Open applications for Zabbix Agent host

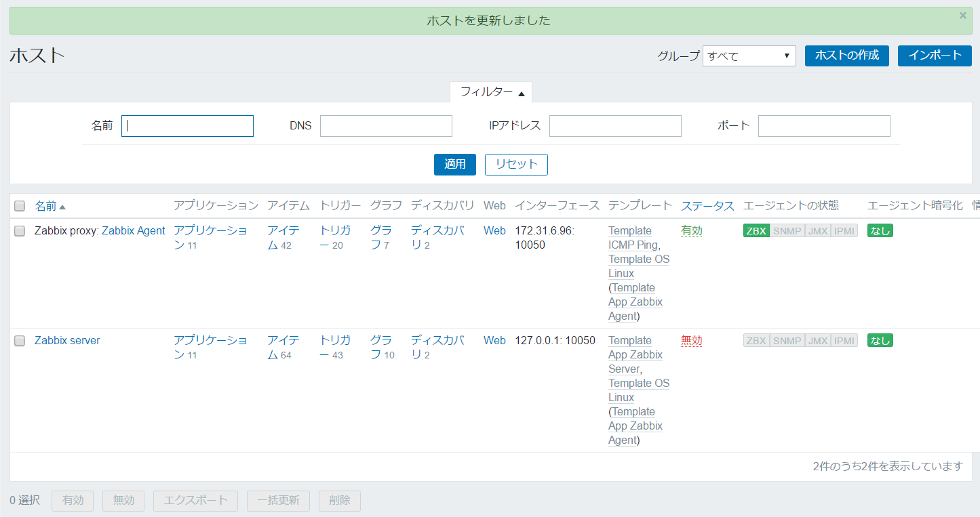[x=210, y=238]
